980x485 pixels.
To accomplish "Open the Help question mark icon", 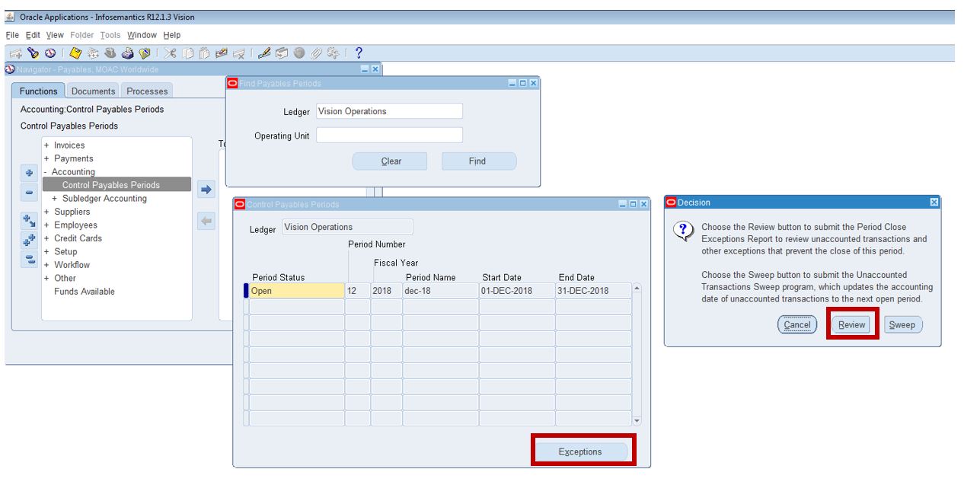I will click(x=359, y=53).
